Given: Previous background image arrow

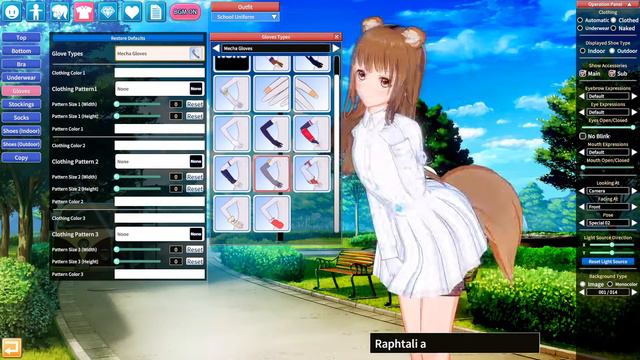Looking at the screenshot, I should [x=582, y=292].
